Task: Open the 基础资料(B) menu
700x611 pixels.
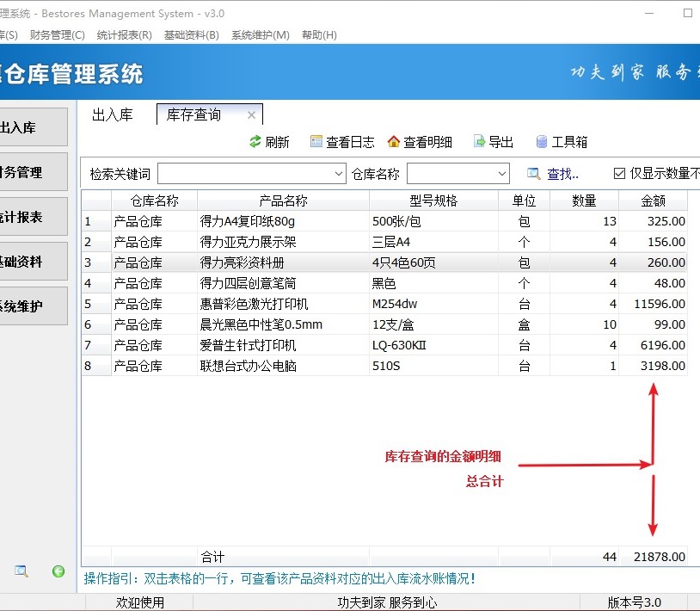Action: coord(192,34)
